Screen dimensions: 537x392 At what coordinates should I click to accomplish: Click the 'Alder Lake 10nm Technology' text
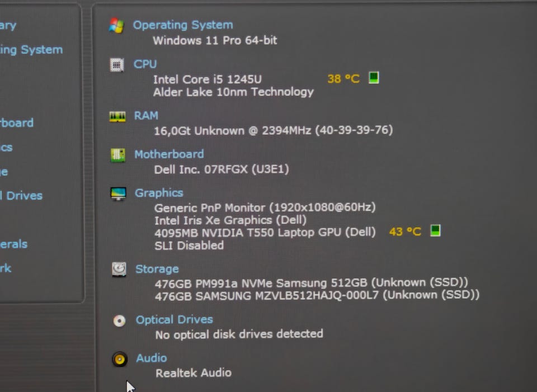[x=233, y=92]
